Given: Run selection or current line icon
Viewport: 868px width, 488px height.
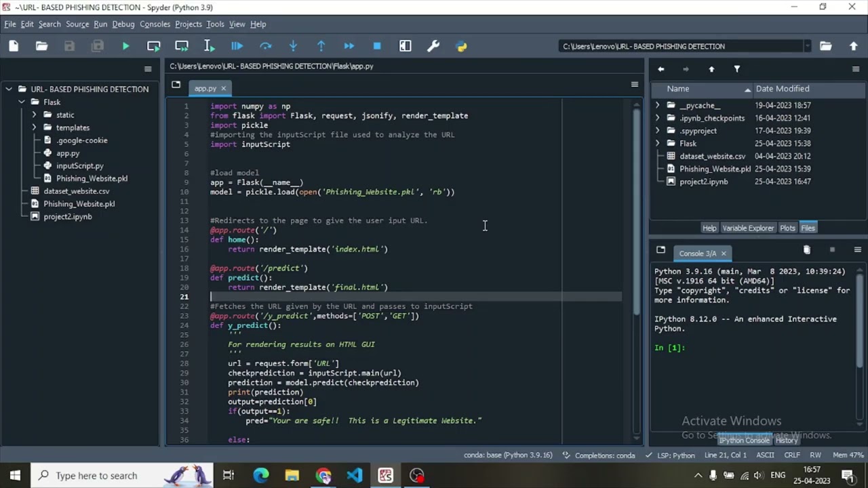Looking at the screenshot, I should pos(209,46).
